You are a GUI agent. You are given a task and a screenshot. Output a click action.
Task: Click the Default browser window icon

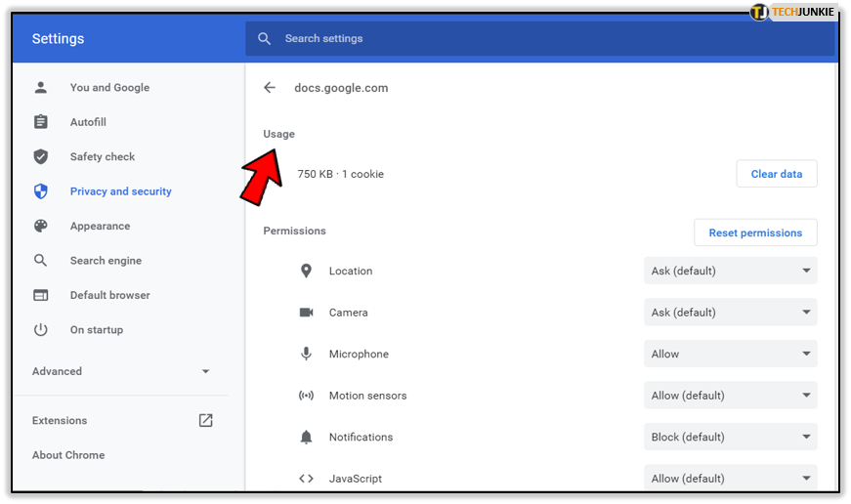coord(41,295)
